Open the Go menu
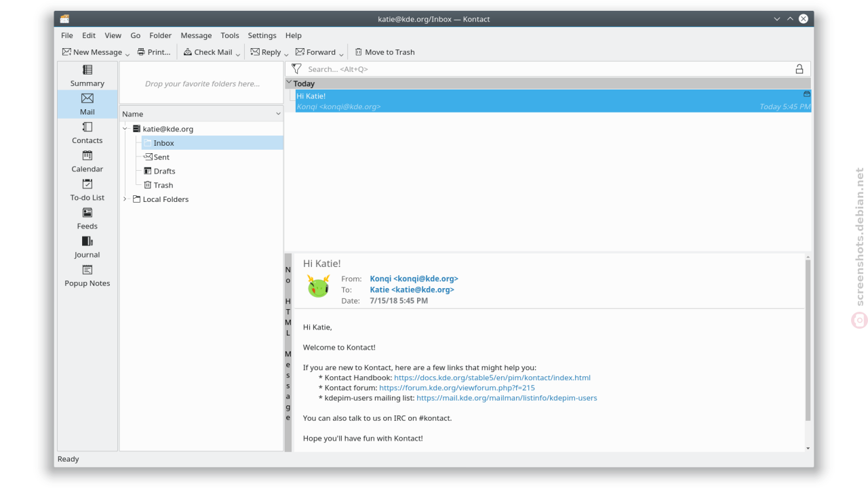 136,35
